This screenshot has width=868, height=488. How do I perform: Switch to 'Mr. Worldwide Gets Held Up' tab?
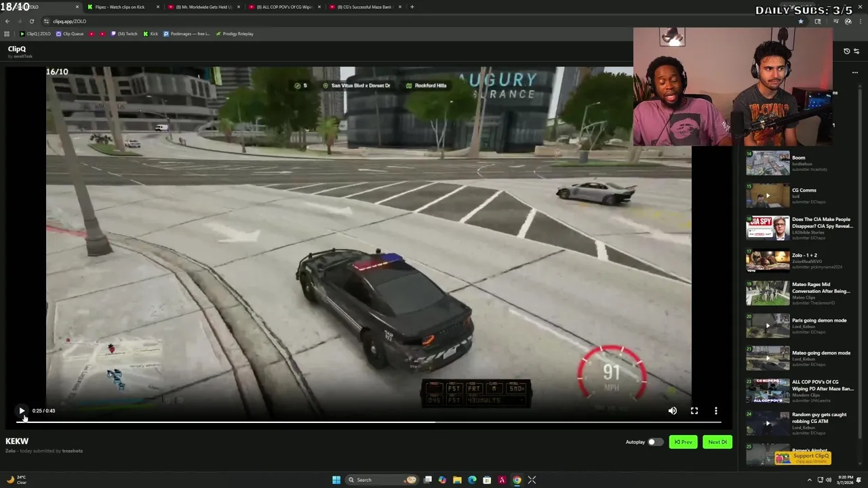[x=203, y=7]
